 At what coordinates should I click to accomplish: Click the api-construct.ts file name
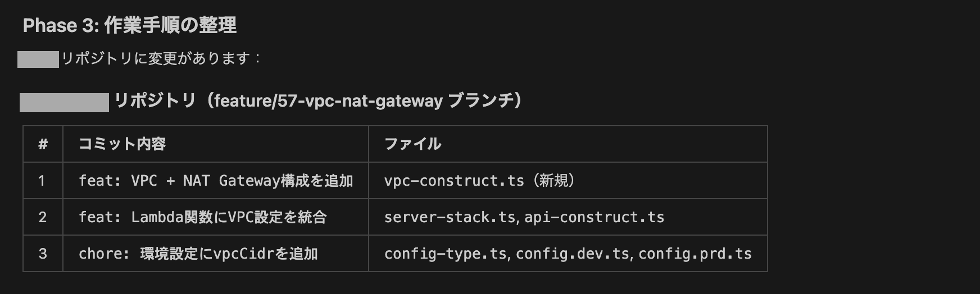(594, 217)
